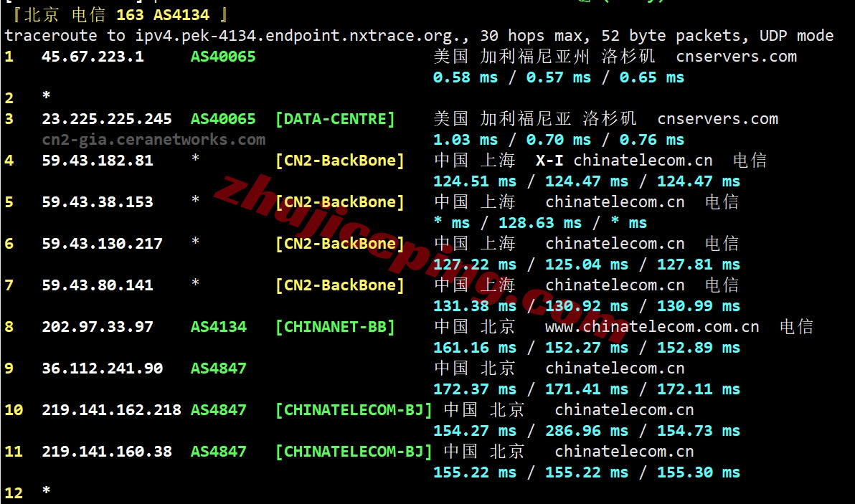Click [CN2-BackBone] tag on the hop 4 row
The width and height of the screenshot is (855, 504).
pyautogui.click(x=340, y=161)
